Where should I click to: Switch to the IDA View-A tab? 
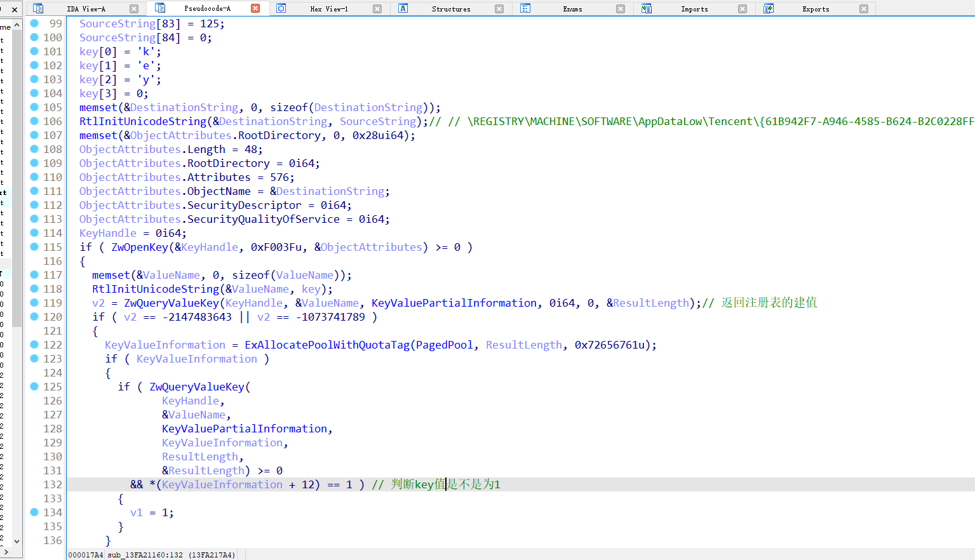click(86, 9)
